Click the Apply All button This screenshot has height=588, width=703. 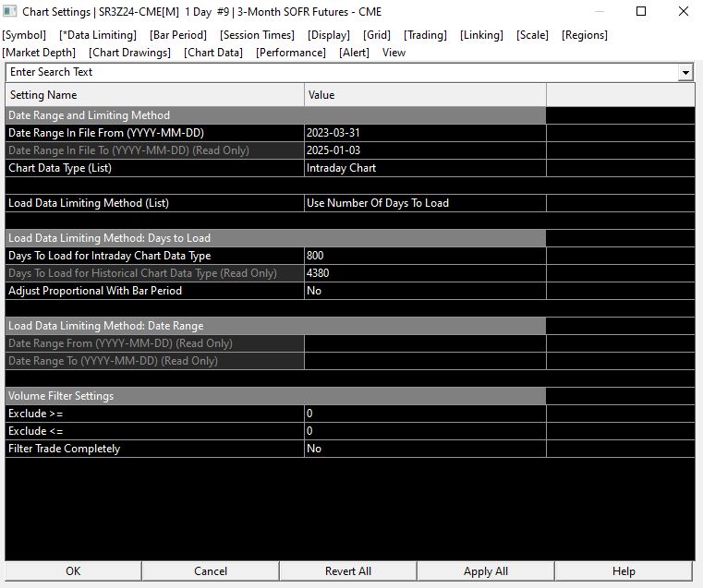486,571
